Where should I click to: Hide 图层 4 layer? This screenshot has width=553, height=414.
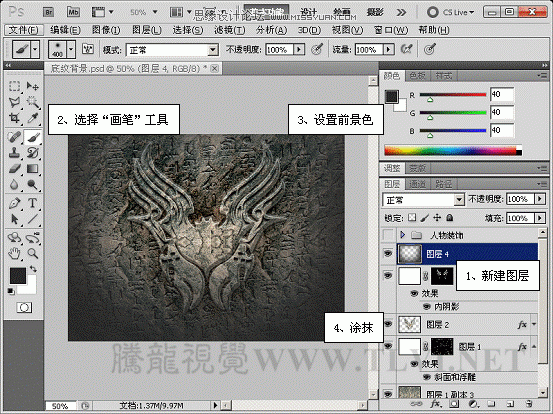tap(388, 253)
